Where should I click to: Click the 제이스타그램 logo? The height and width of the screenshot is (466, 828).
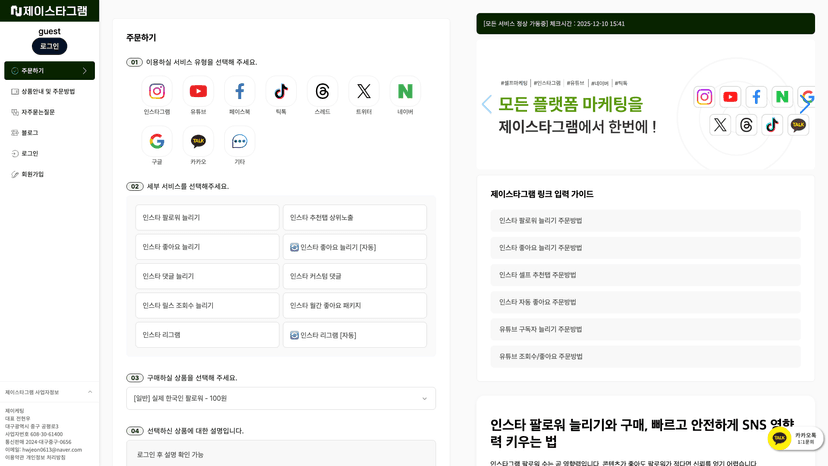(x=49, y=11)
